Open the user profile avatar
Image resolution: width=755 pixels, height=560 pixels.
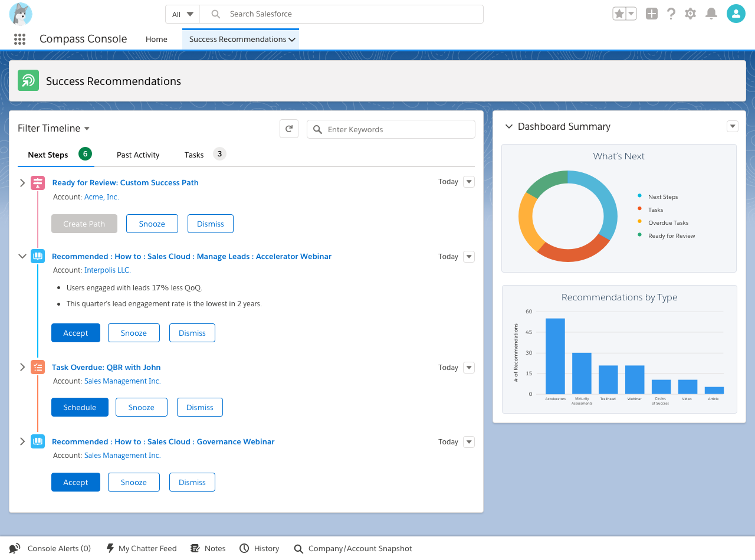736,14
